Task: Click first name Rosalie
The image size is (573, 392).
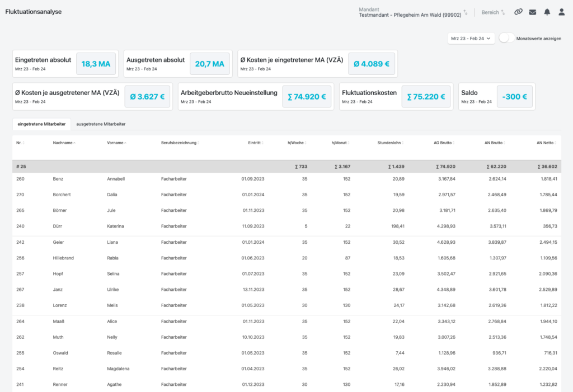Action: pyautogui.click(x=114, y=353)
